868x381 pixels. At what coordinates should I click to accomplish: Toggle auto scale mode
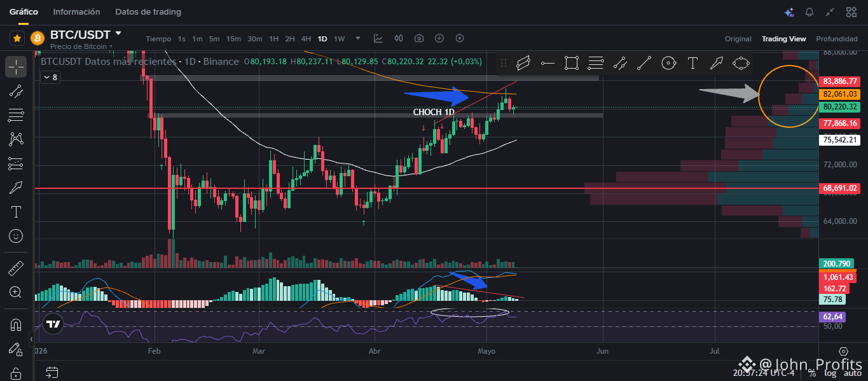pyautogui.click(x=852, y=373)
